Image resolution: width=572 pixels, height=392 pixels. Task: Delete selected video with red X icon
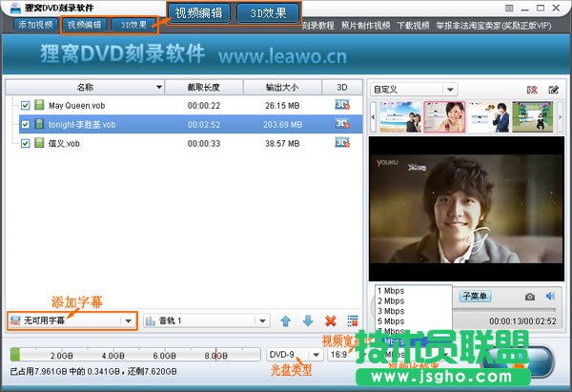(x=331, y=321)
